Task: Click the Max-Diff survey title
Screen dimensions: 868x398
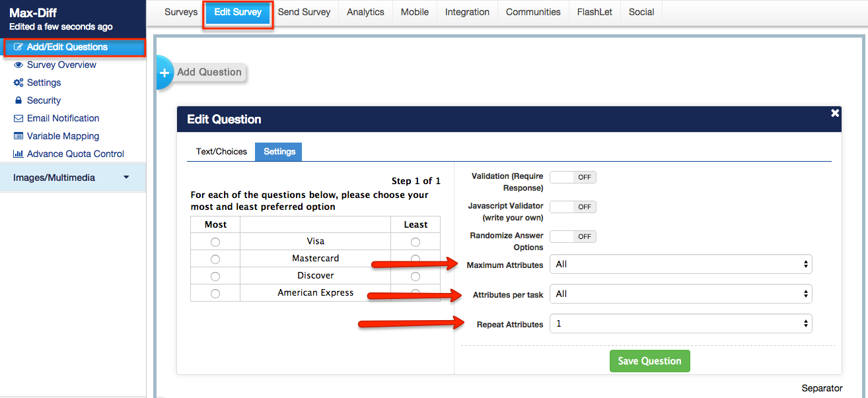Action: tap(33, 13)
